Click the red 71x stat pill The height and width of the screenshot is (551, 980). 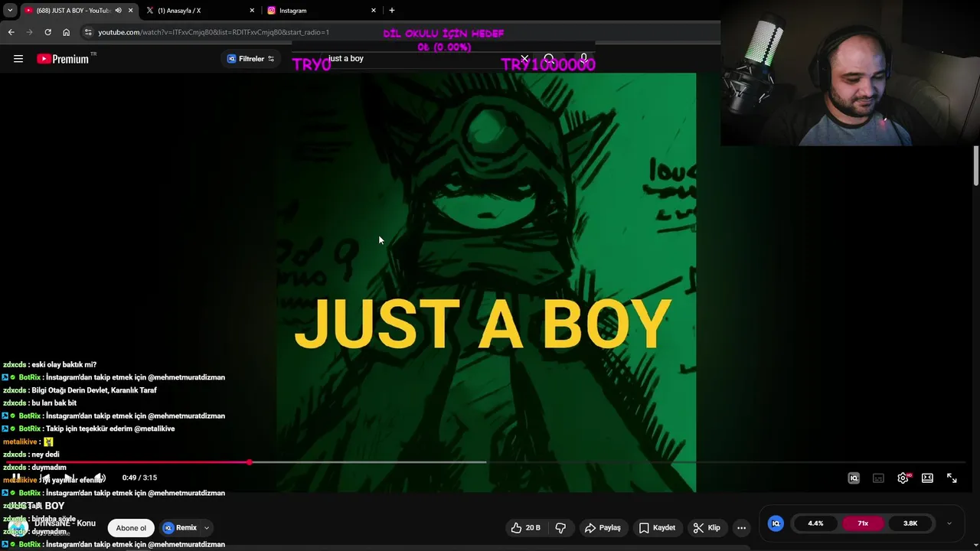point(863,523)
